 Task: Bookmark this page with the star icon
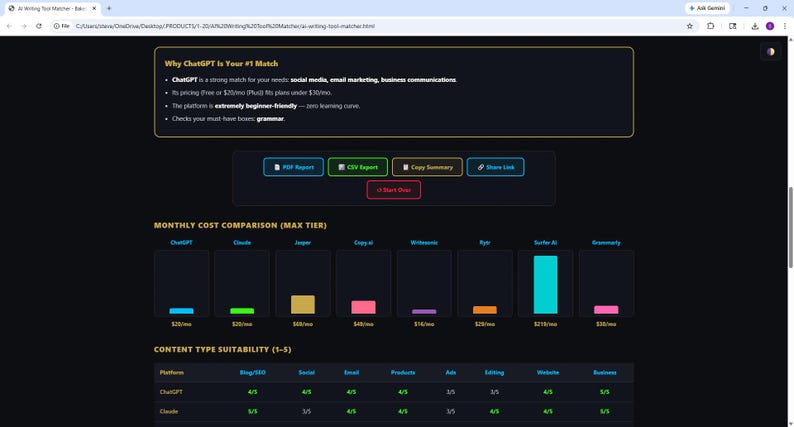tap(689, 26)
